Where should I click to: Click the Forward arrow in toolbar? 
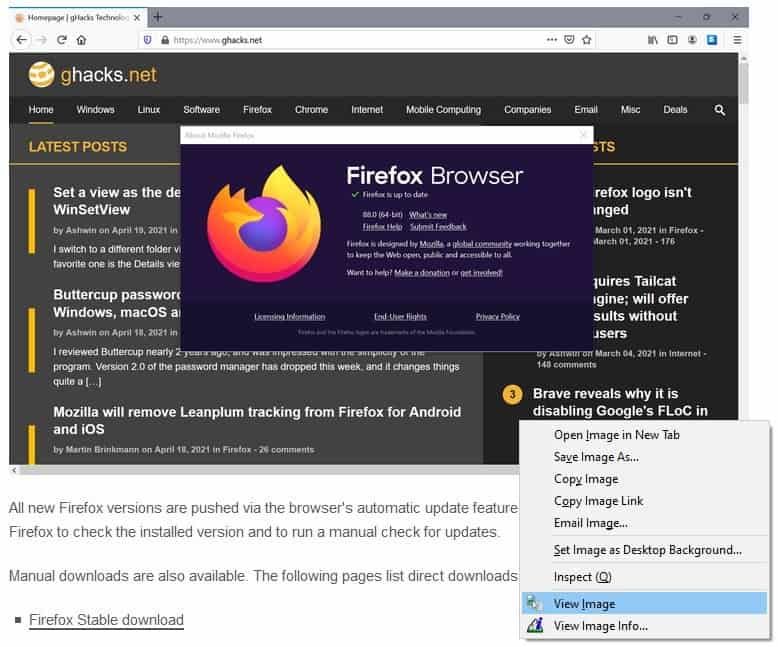(42, 40)
